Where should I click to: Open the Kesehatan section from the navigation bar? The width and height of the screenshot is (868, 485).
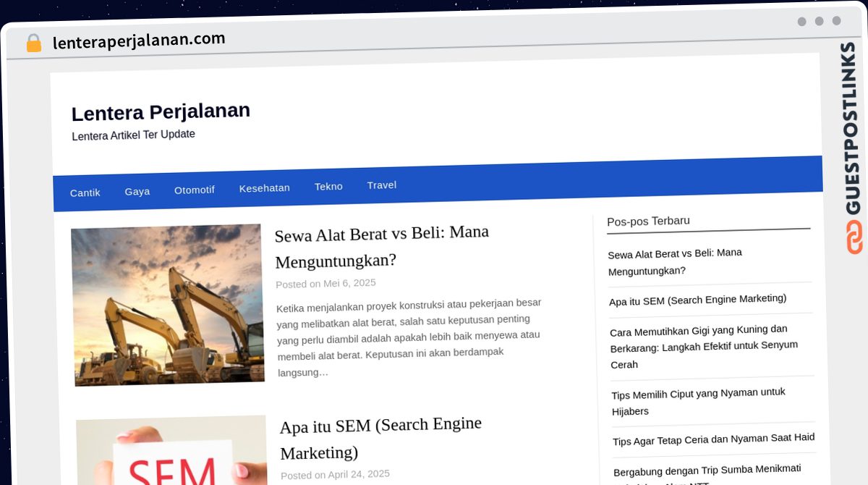point(264,187)
